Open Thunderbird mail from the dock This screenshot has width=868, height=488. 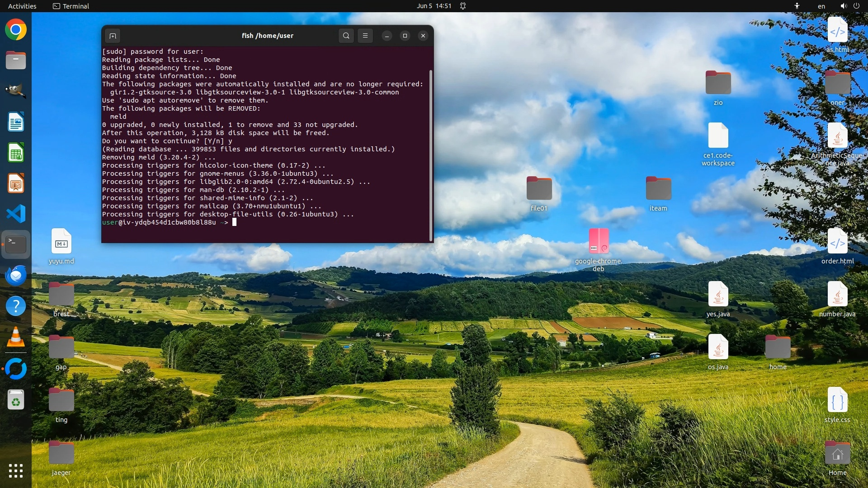point(16,276)
